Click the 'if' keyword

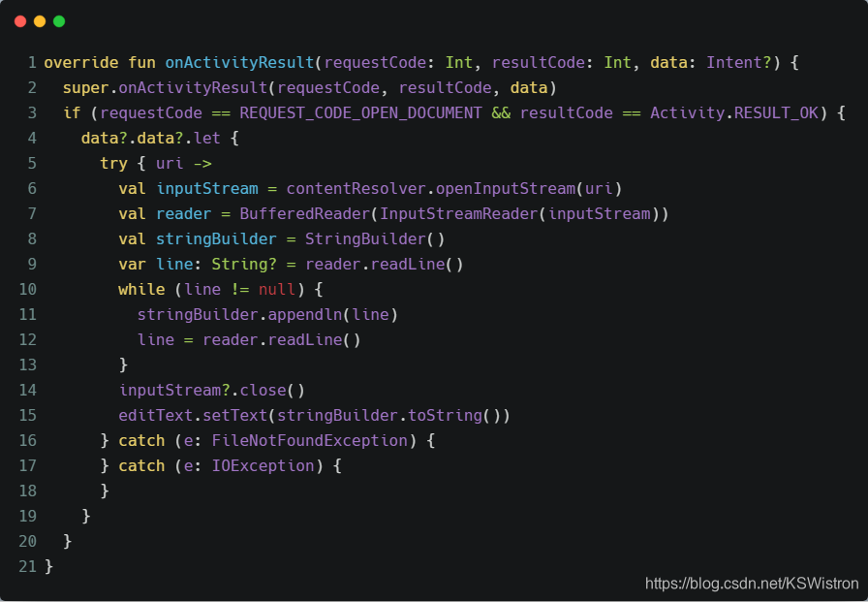pos(72,113)
